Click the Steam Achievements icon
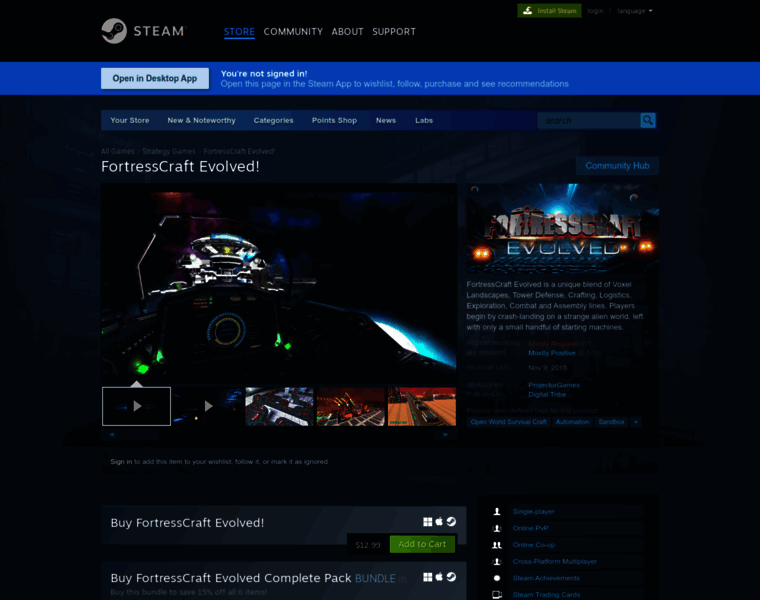This screenshot has width=760, height=600. pos(497,578)
